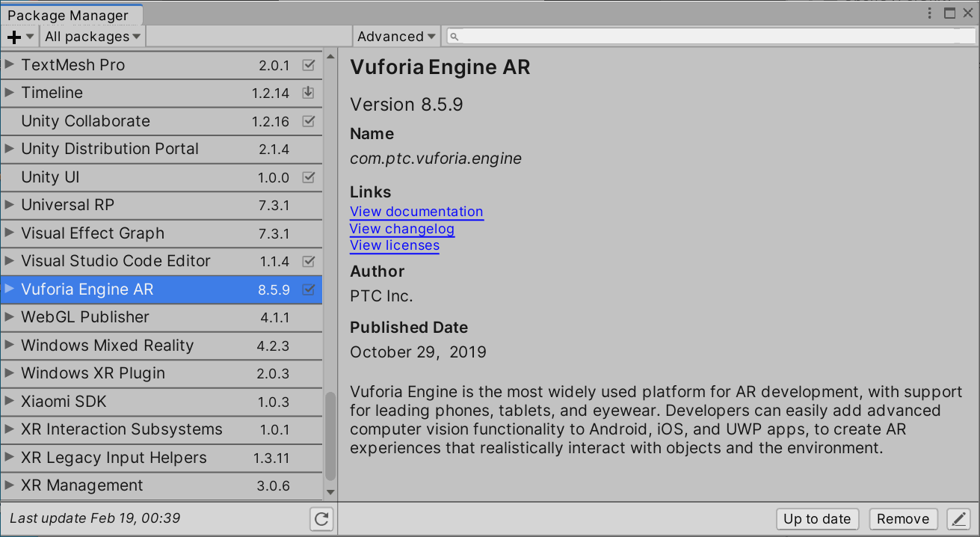Expand WebGL Publisher versions
This screenshot has height=537, width=980.
9,317
